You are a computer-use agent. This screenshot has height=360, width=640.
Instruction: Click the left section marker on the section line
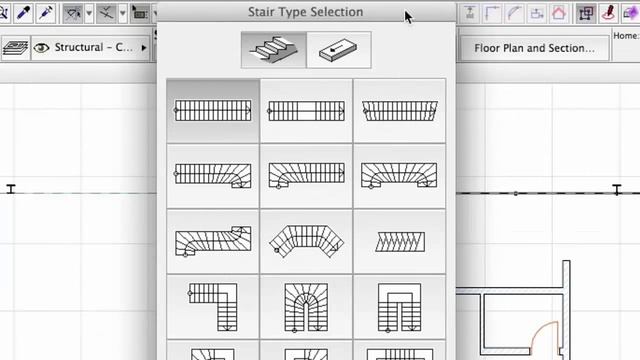[x=11, y=189]
